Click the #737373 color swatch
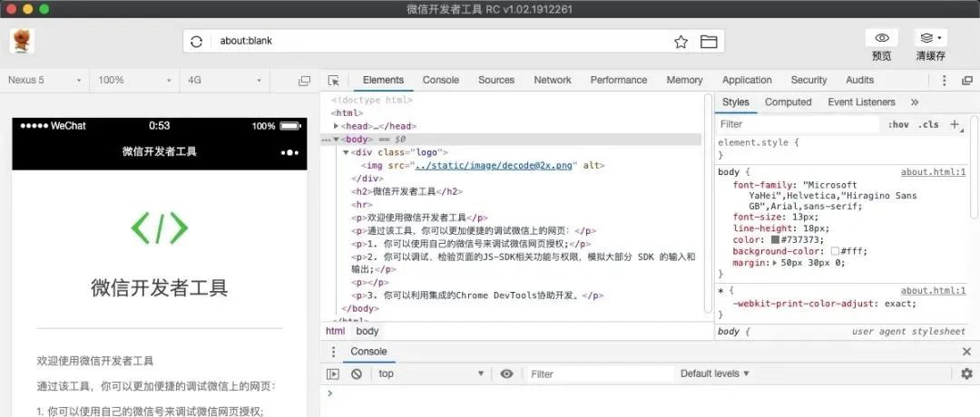Viewport: 980px width, 417px height. click(775, 239)
